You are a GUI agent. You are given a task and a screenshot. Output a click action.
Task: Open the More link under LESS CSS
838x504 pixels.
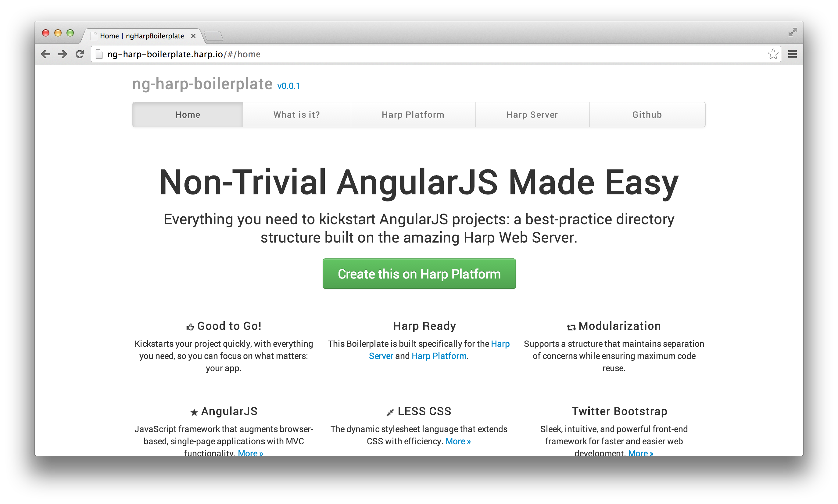[458, 441]
